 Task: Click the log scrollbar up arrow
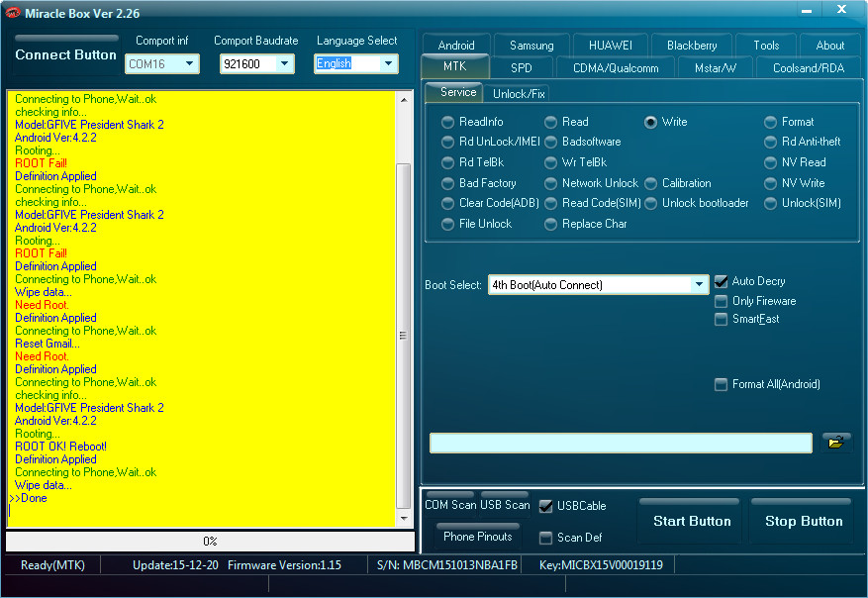(404, 100)
